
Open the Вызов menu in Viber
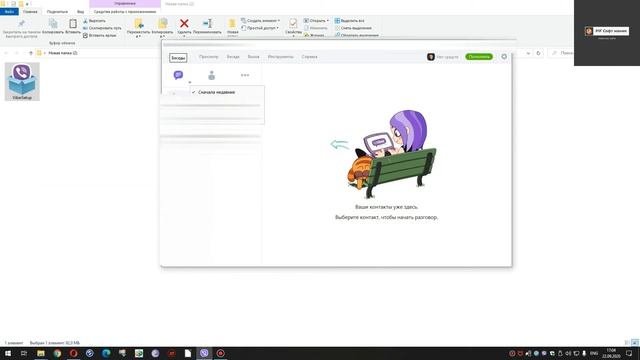pos(253,57)
